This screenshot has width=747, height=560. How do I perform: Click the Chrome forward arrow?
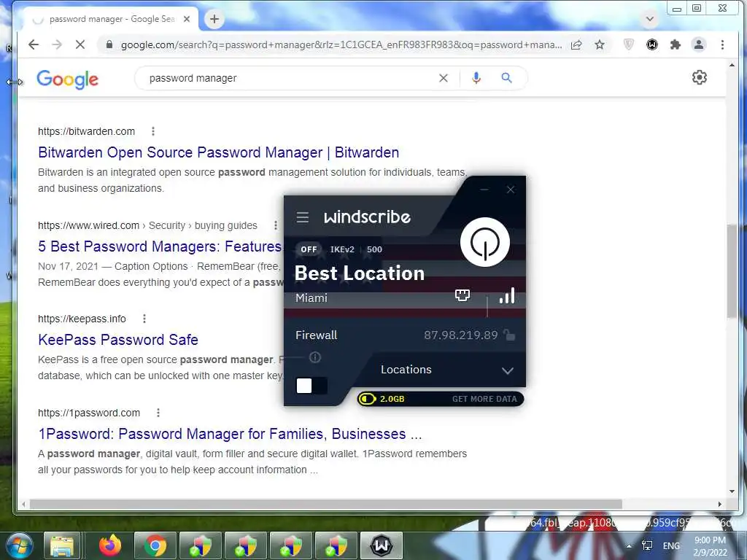(57, 44)
